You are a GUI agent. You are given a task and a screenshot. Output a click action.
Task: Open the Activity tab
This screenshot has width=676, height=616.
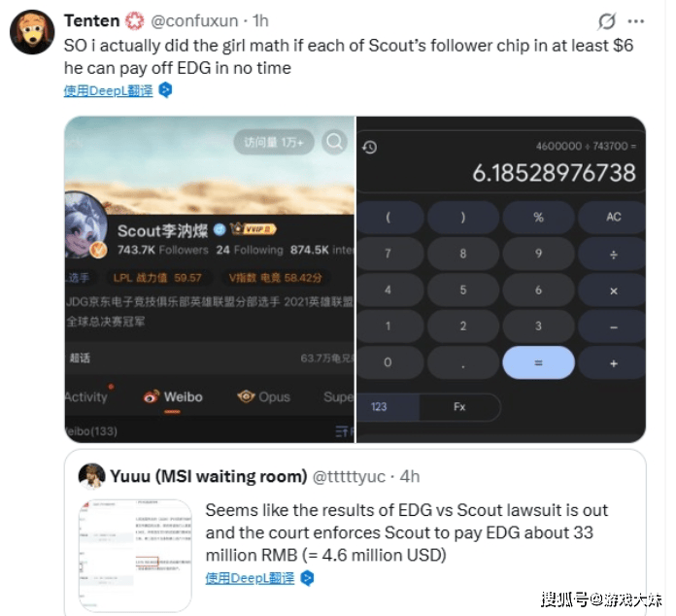[x=86, y=396]
